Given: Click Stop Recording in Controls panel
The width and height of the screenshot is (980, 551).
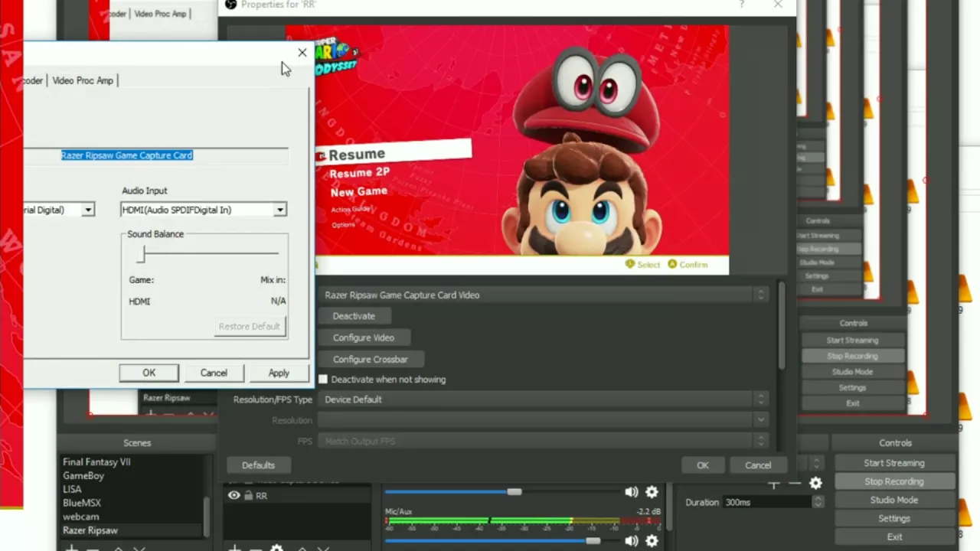Looking at the screenshot, I should (894, 481).
